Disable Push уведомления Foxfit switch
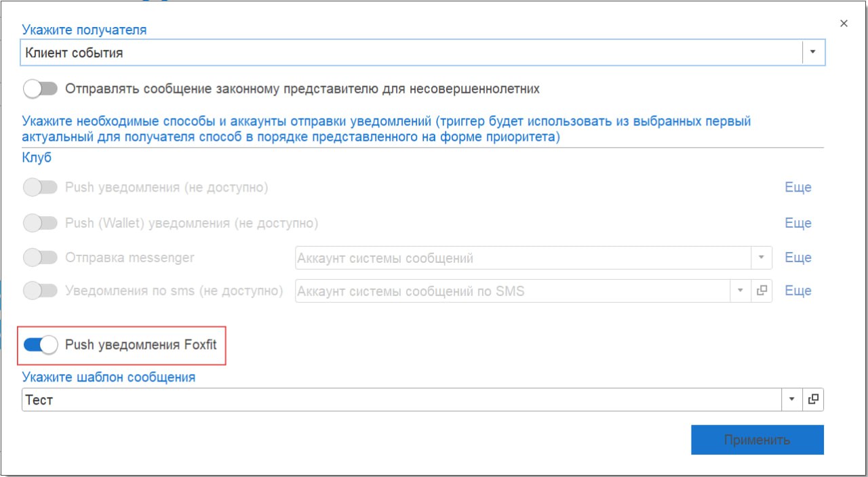 (40, 345)
